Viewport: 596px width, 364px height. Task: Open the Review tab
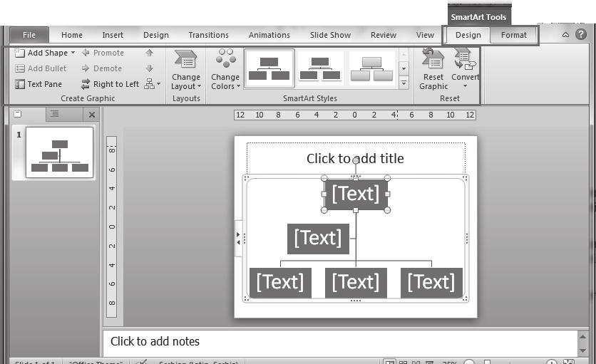[383, 35]
